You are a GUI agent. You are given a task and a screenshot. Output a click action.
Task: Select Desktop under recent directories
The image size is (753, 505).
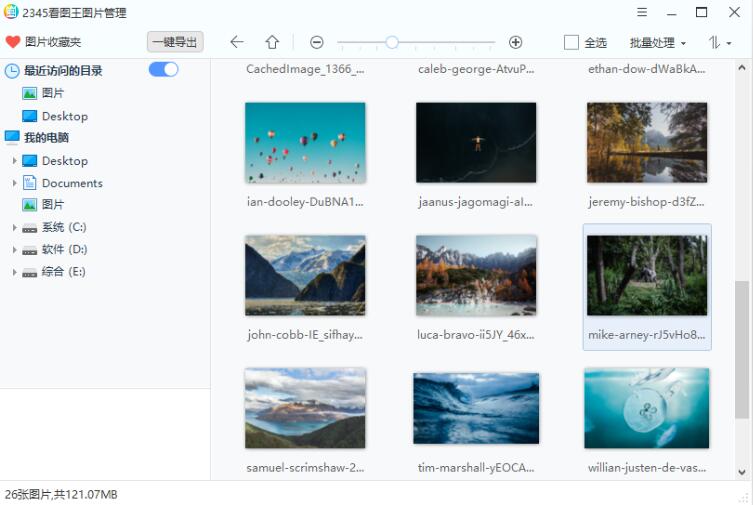(x=65, y=116)
